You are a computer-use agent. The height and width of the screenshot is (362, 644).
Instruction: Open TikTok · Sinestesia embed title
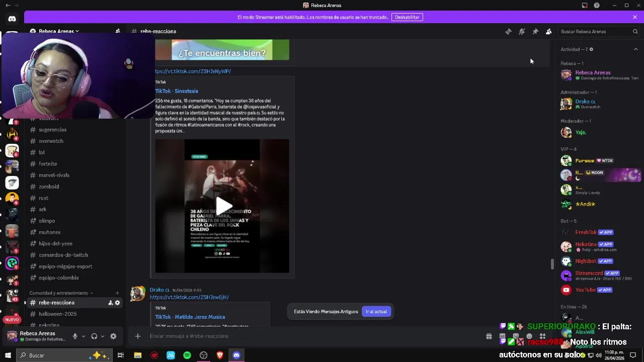pyautogui.click(x=177, y=91)
